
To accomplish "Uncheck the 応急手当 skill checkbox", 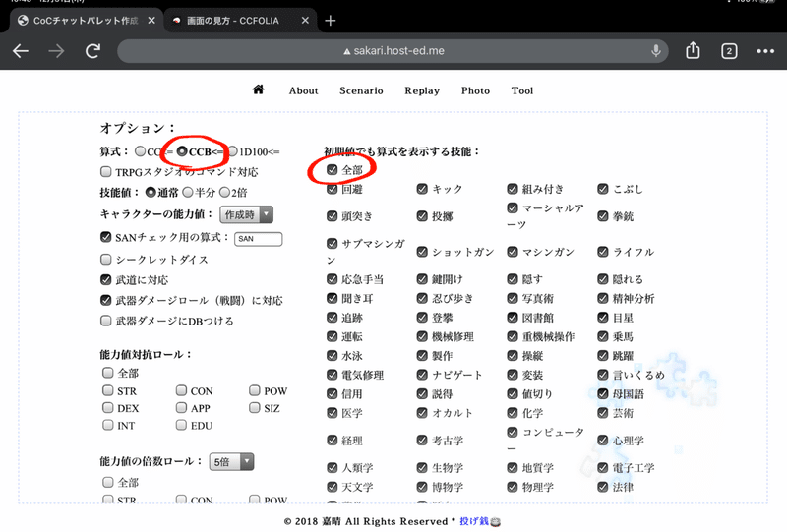I will pyautogui.click(x=332, y=279).
